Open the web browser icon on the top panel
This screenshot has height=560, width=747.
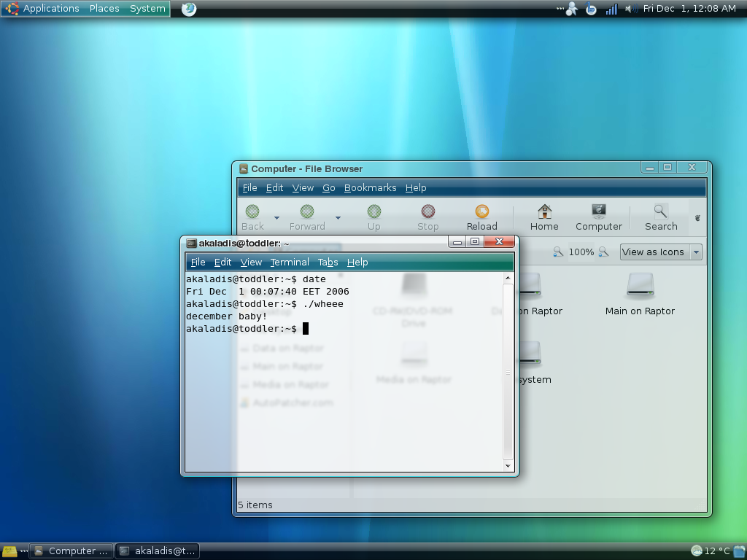tap(187, 9)
